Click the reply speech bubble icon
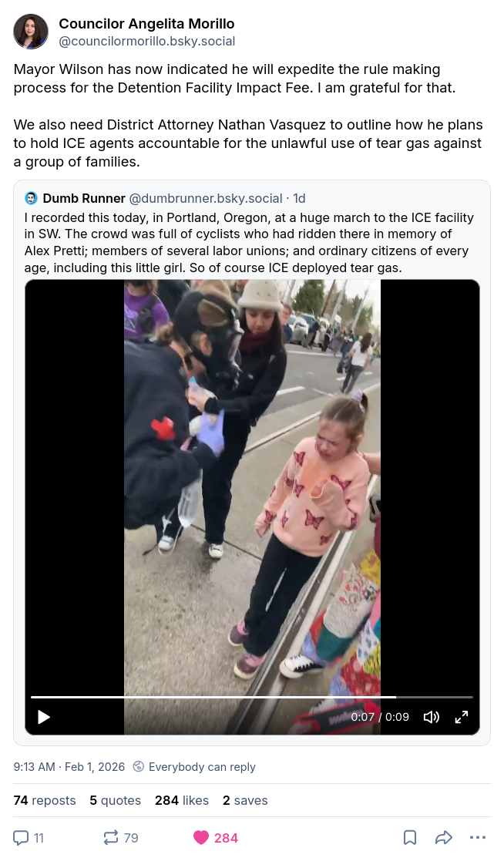Viewport: 504px width, 858px height. [x=21, y=838]
